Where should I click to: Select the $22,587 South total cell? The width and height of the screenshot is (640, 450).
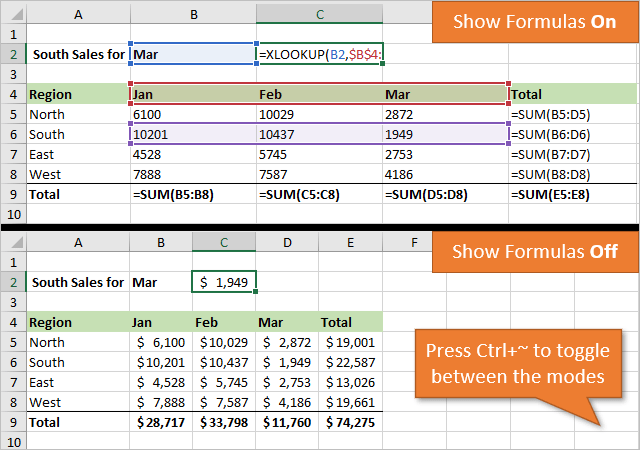pyautogui.click(x=349, y=363)
